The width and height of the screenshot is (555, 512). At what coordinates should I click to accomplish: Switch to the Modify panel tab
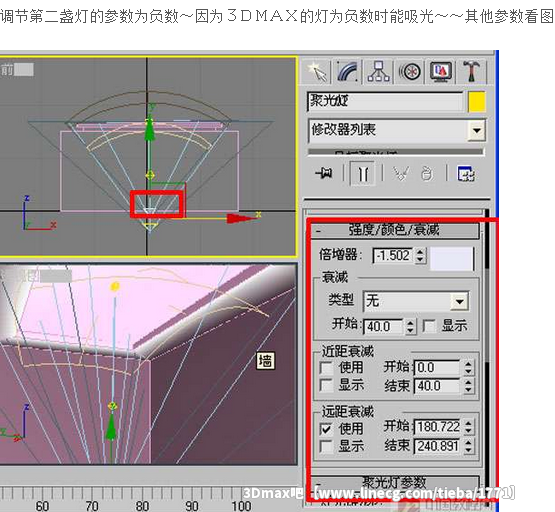pyautogui.click(x=348, y=71)
